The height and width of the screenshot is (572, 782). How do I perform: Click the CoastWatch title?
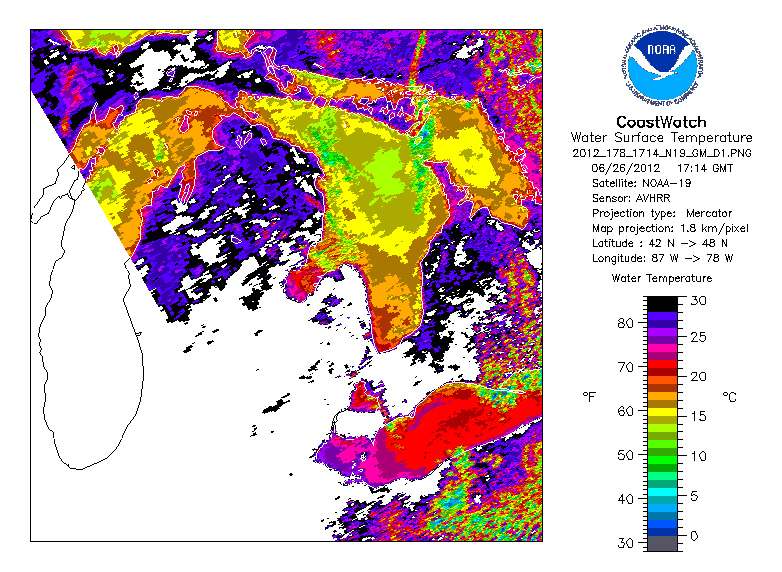(x=661, y=122)
